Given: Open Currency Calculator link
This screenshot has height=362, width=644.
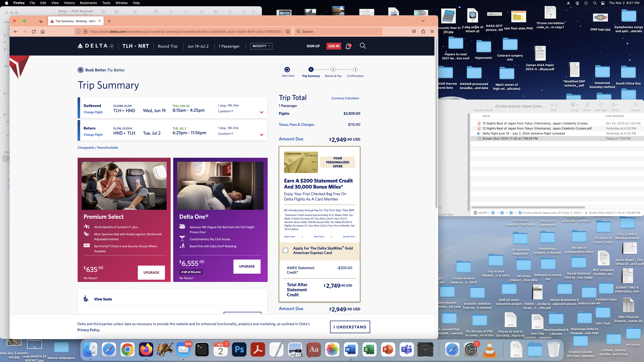Looking at the screenshot, I should [345, 98].
